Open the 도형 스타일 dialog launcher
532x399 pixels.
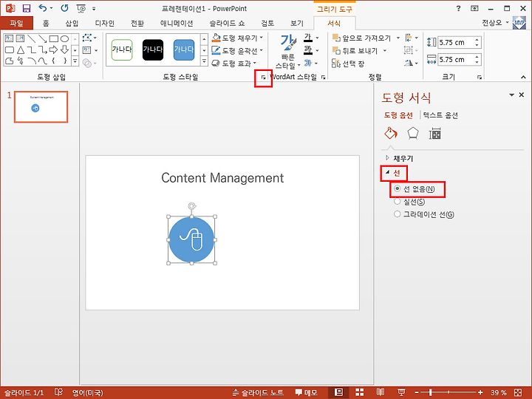coord(263,78)
